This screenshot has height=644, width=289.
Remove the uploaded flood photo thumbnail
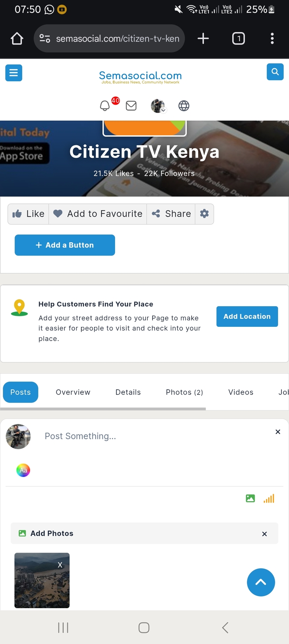point(60,565)
